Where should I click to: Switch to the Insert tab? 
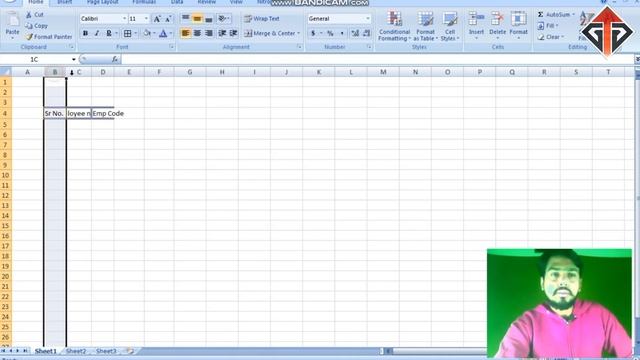[x=64, y=2]
